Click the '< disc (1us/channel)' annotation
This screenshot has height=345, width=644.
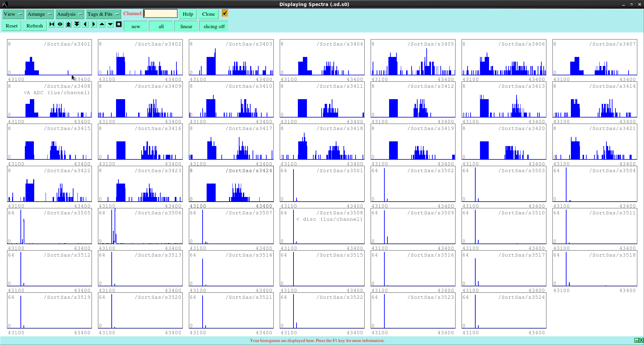pos(329,219)
